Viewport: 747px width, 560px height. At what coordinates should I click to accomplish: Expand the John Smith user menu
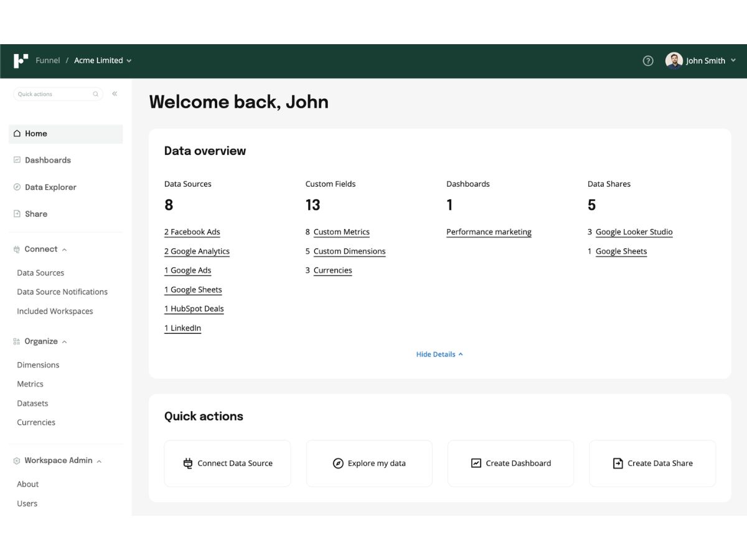click(733, 60)
